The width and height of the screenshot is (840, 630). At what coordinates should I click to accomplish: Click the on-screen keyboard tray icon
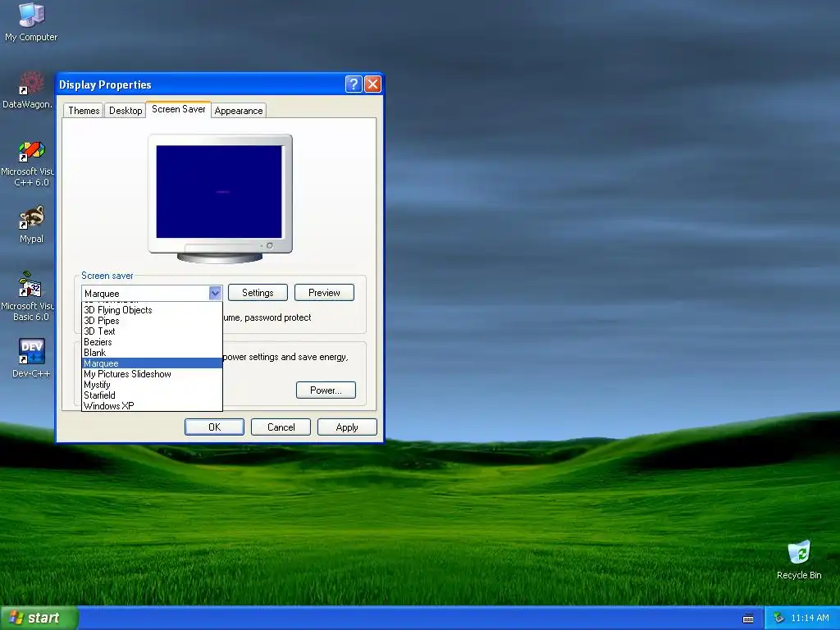(x=748, y=619)
